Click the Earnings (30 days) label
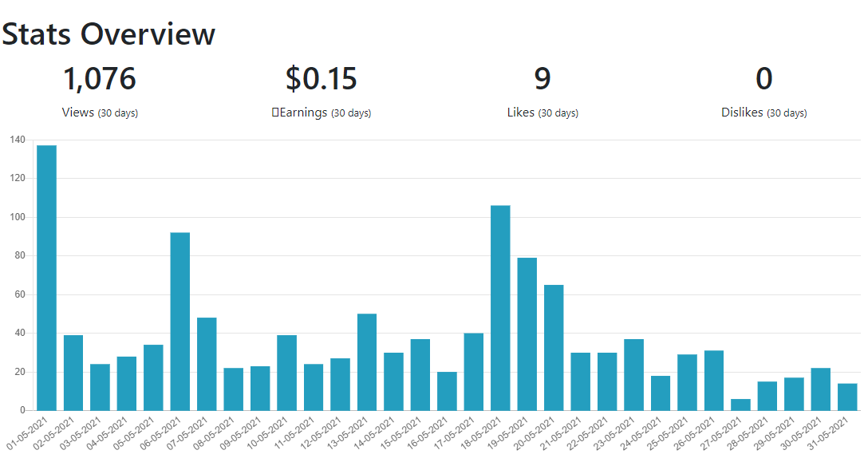The height and width of the screenshot is (466, 868). click(321, 113)
